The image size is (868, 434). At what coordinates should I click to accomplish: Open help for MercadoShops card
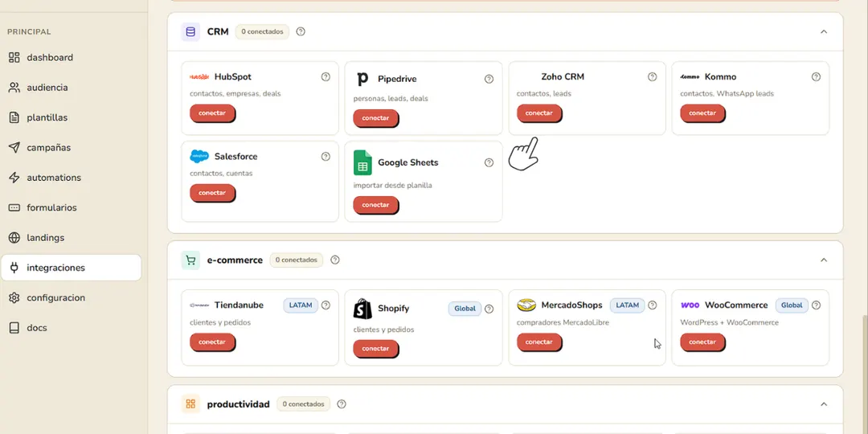click(x=652, y=305)
